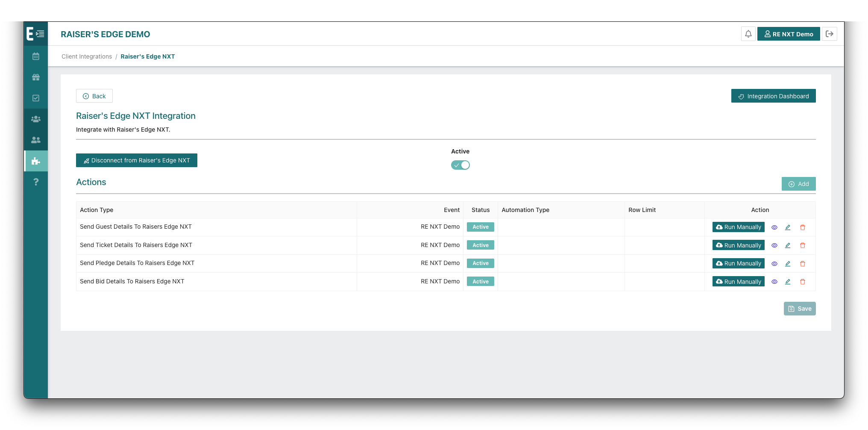This screenshot has width=868, height=430.
Task: Open the two-users sidebar icon
Action: click(x=36, y=140)
